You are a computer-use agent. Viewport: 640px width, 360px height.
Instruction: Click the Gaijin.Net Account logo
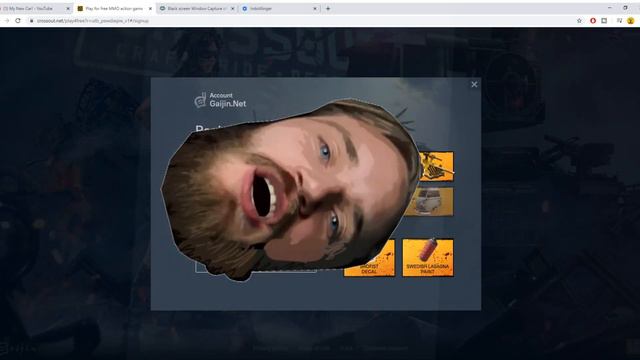[x=220, y=100]
